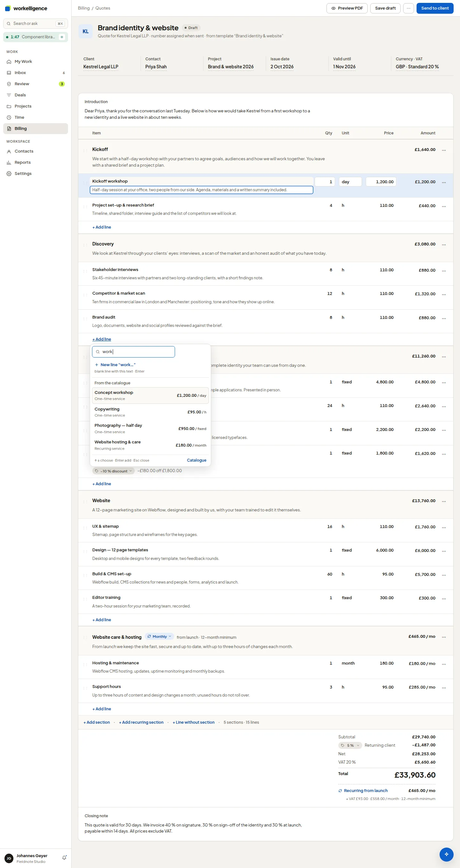Edit the Valid until date 1 Nov 2026
Screen dimensions: 460x868
(344, 67)
